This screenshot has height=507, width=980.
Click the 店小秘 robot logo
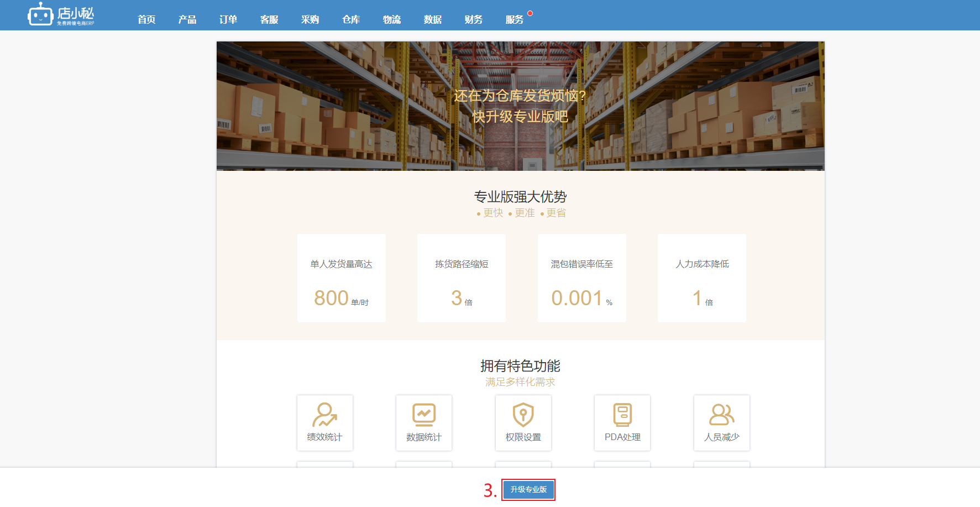pos(61,14)
